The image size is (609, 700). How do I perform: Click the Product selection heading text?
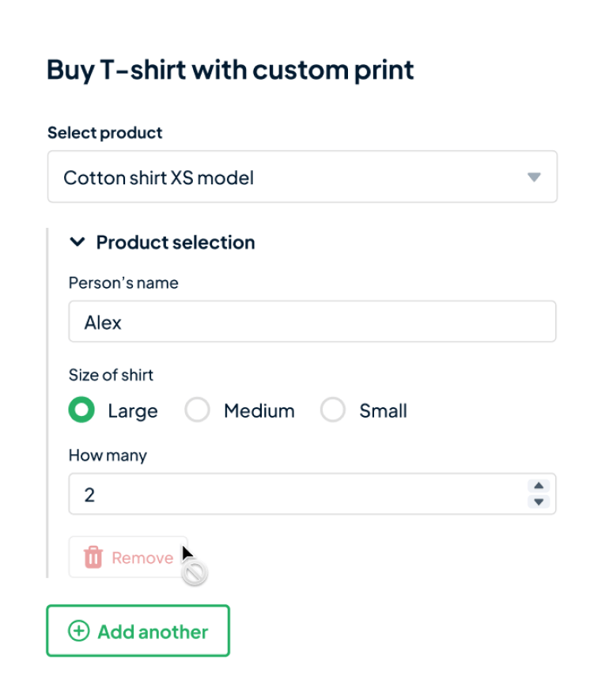point(176,242)
